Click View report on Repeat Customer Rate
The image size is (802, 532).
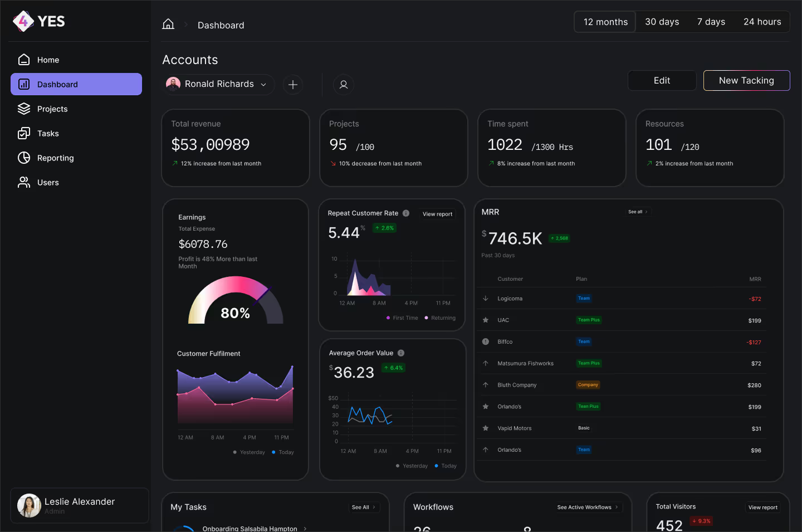tap(437, 214)
